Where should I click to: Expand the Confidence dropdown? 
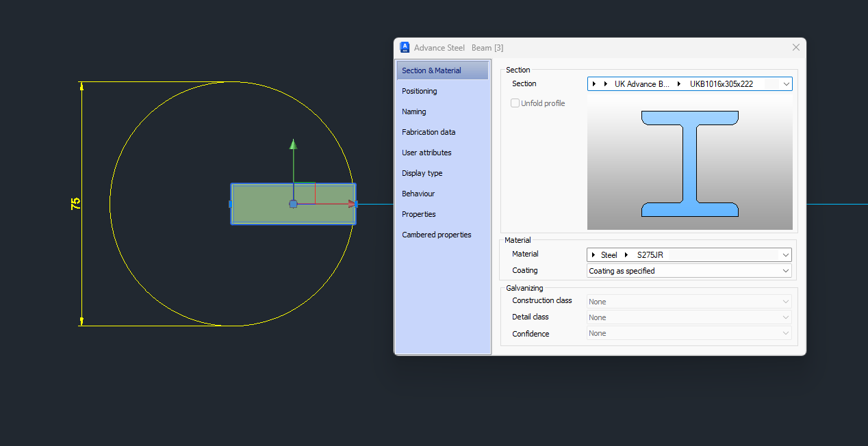pyautogui.click(x=689, y=333)
